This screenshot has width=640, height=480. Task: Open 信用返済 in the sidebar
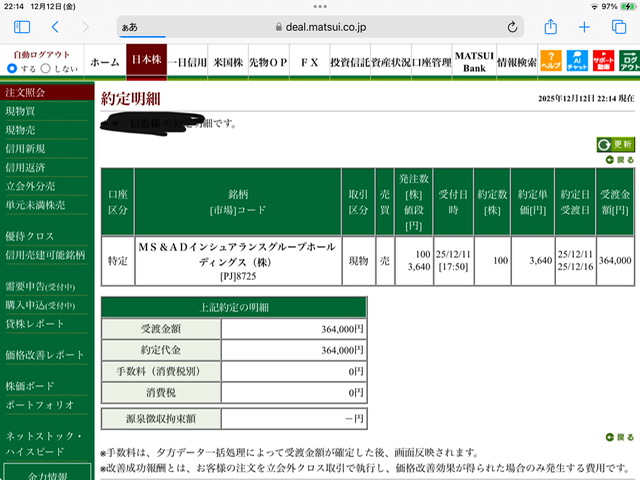(25, 167)
